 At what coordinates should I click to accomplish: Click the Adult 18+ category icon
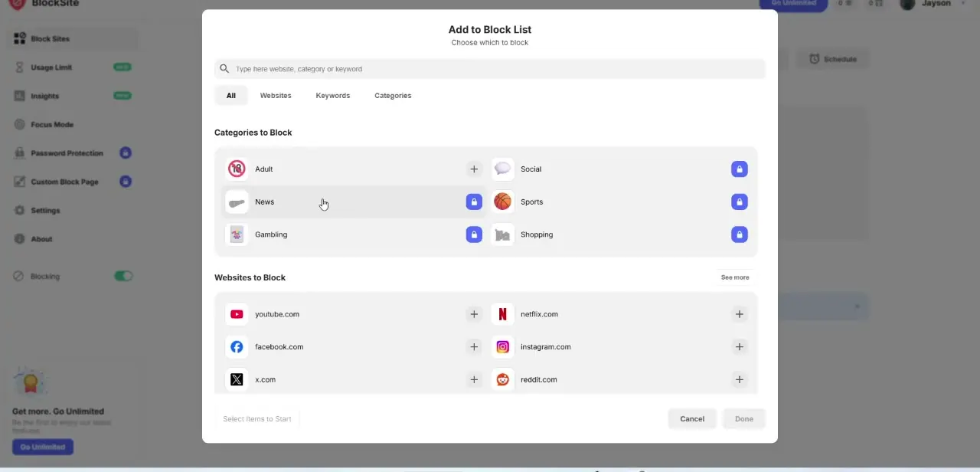[237, 169]
